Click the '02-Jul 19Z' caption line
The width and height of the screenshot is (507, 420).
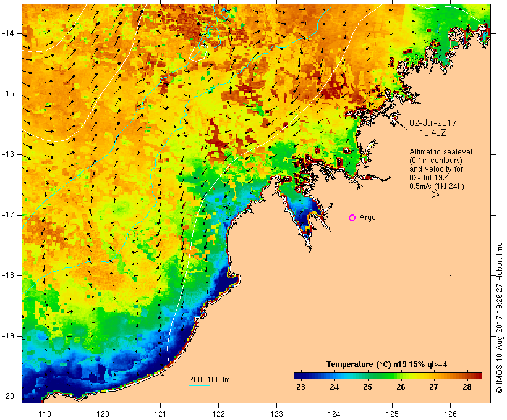coord(428,178)
